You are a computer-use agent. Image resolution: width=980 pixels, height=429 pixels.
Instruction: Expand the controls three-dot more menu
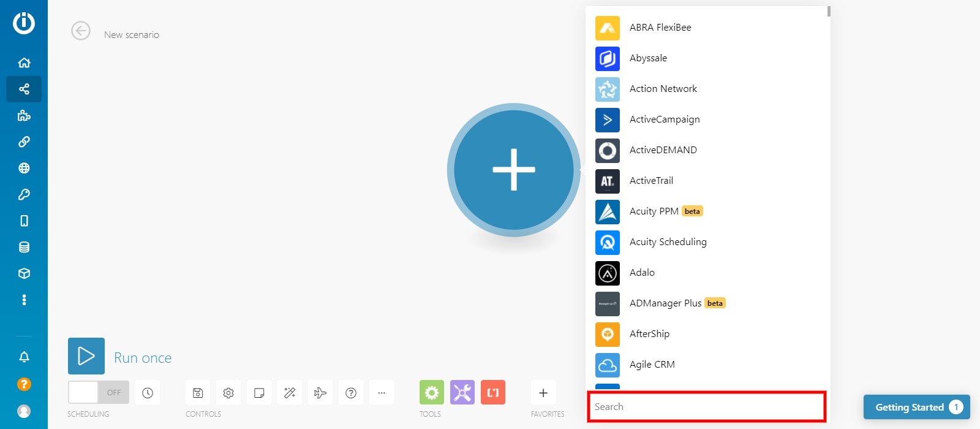[382, 393]
